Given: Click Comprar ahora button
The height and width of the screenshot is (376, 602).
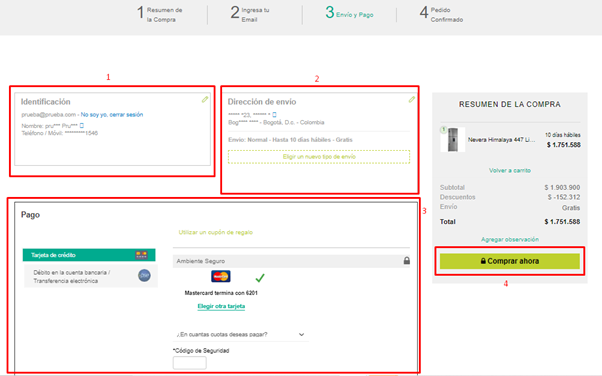Looking at the screenshot, I should (510, 261).
